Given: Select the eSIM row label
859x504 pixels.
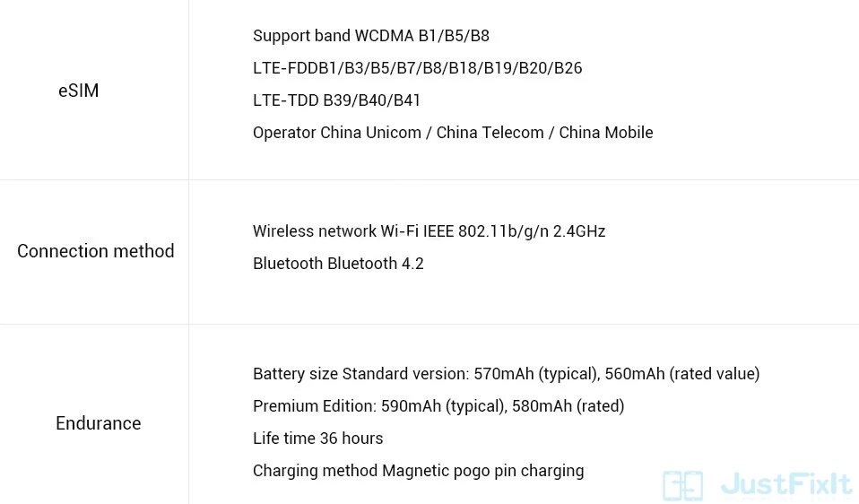Looking at the screenshot, I should tap(78, 91).
